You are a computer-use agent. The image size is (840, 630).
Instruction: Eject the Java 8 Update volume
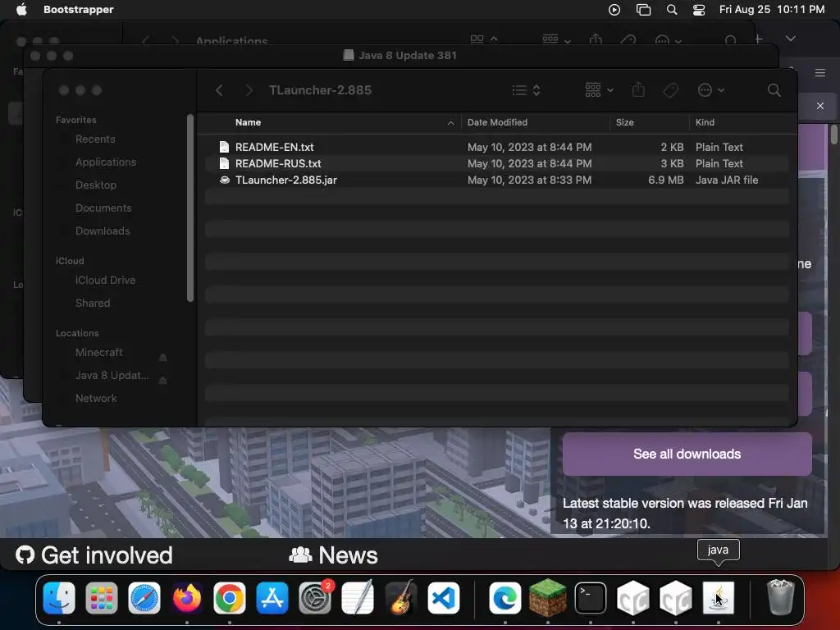coord(163,381)
